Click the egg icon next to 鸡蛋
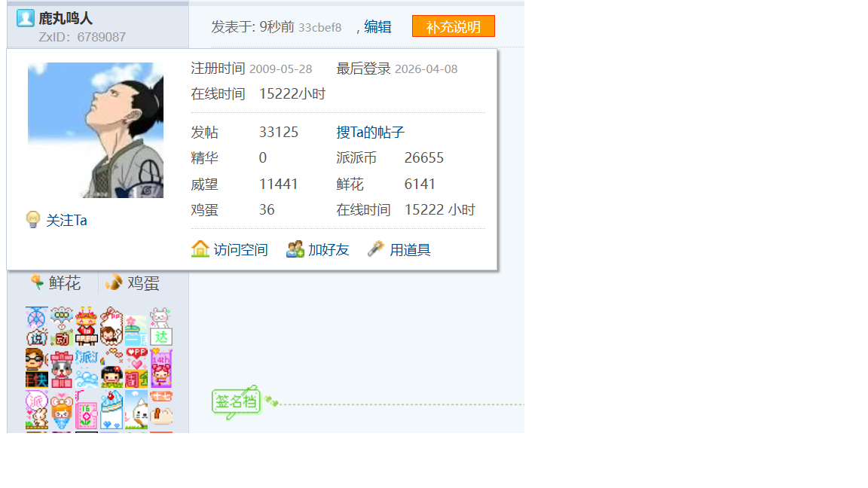This screenshot has height=488, width=868. pos(114,282)
